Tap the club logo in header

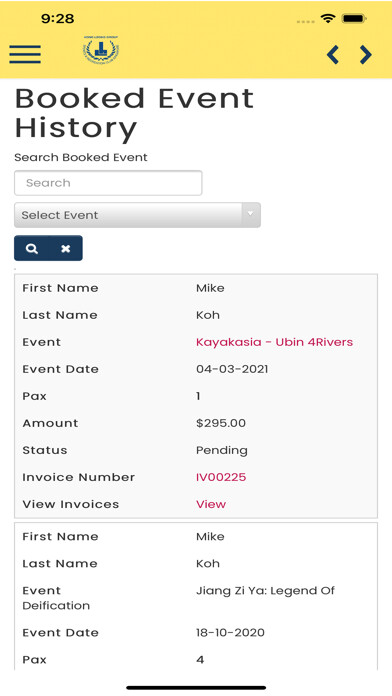click(x=101, y=50)
